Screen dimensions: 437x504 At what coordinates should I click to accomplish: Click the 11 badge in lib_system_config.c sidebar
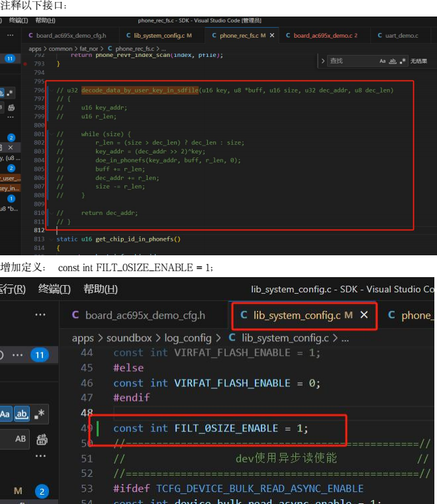[40, 355]
